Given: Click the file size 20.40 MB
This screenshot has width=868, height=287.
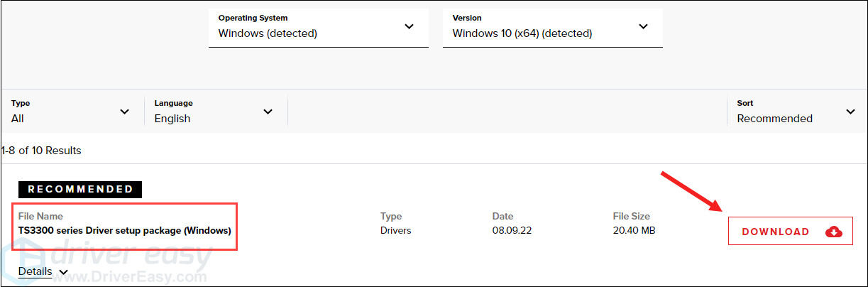Looking at the screenshot, I should tap(634, 230).
